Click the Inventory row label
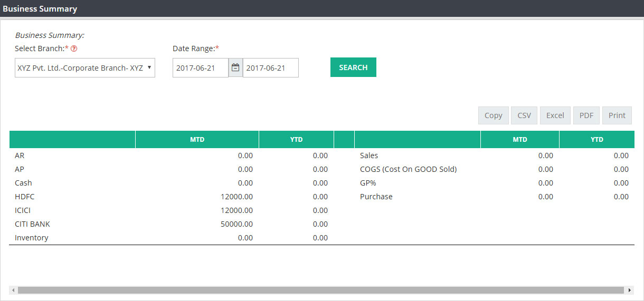Screen dimensions: 644x301 pos(32,238)
